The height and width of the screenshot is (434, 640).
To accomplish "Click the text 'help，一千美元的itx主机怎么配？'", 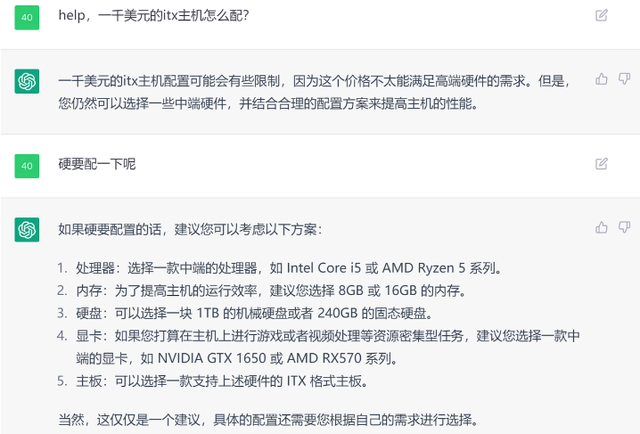I will tap(153, 16).
